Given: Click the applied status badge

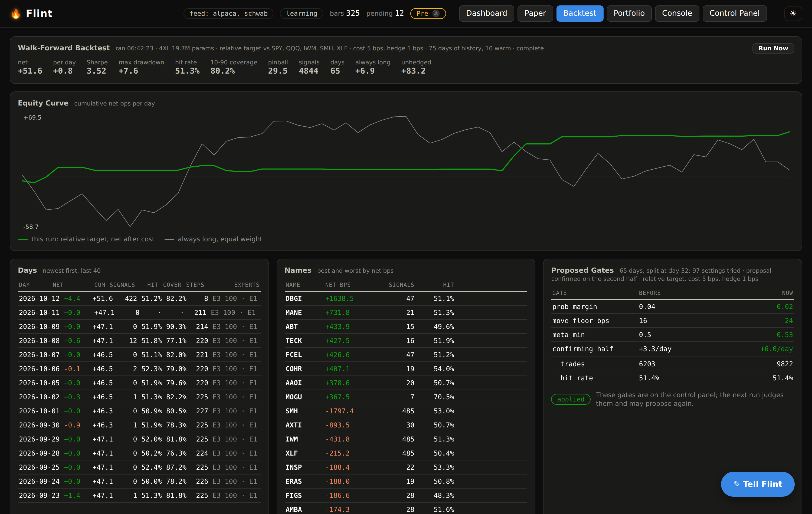Looking at the screenshot, I should [x=571, y=399].
